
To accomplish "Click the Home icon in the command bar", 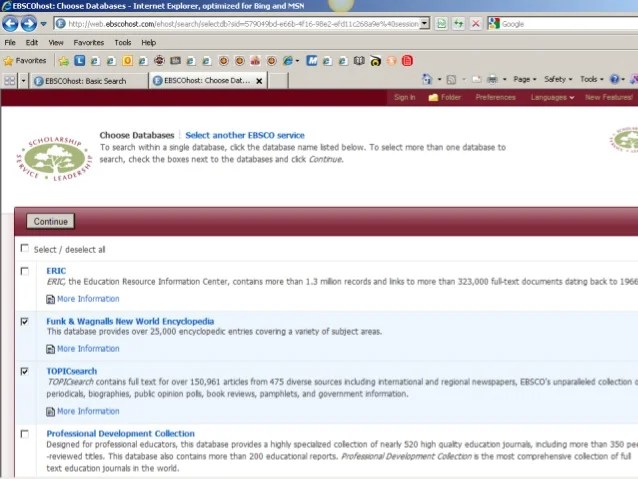I will (427, 79).
